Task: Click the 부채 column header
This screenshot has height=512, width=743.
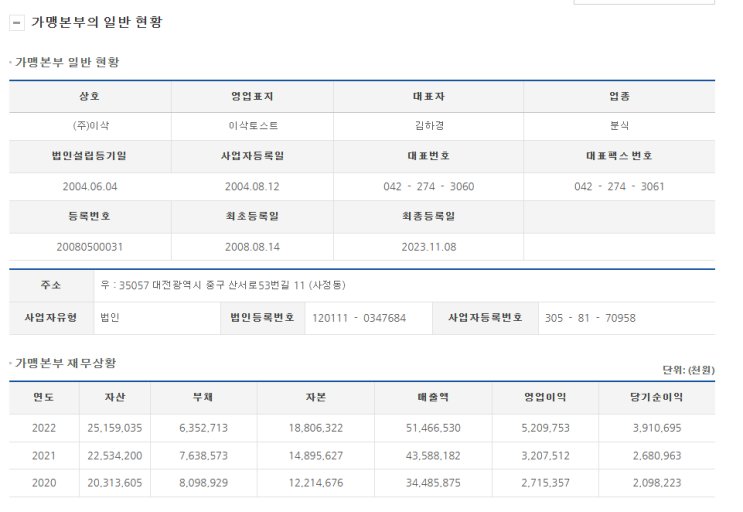Action: click(x=204, y=397)
